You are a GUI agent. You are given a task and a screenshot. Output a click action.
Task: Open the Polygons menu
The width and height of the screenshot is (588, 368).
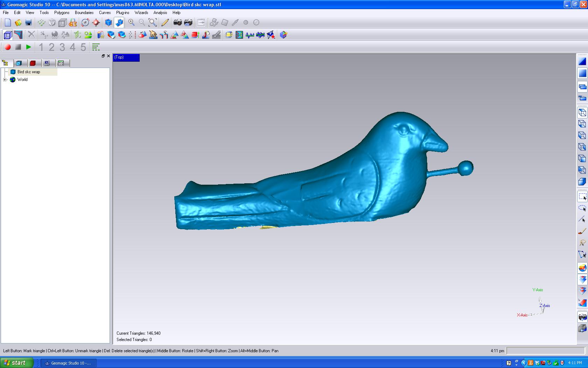pyautogui.click(x=62, y=12)
